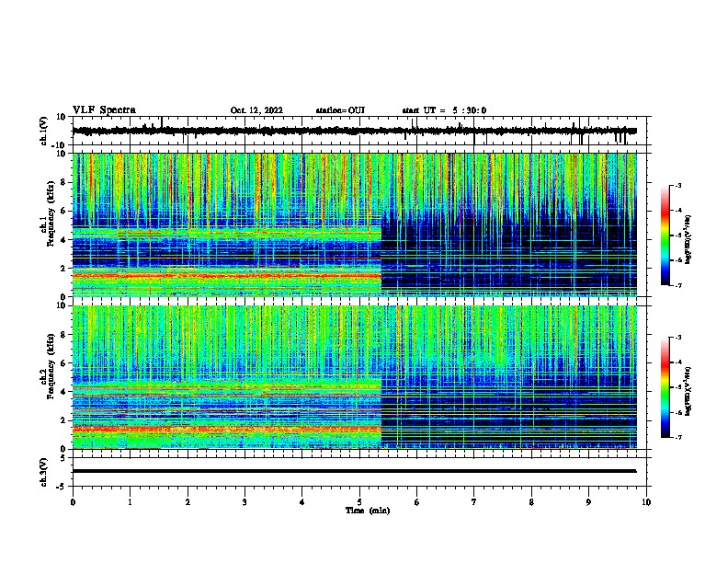Click the '8' kHz tick of ch.1 spectrogram
Viewport: 728px width, 563px height.
[64, 182]
